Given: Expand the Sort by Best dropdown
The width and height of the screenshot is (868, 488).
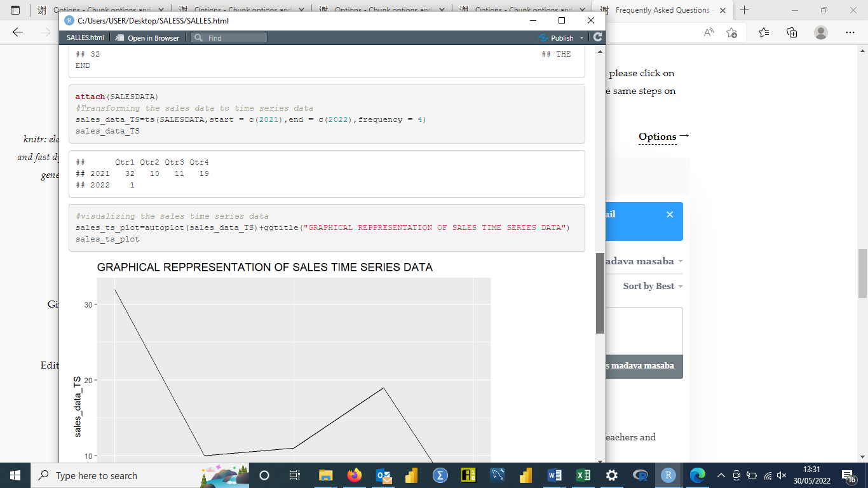Looking at the screenshot, I should [653, 287].
